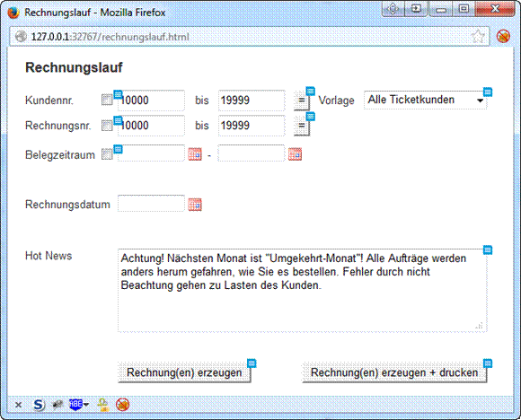
Task: Tick the Kundennr. checkbox
Action: coord(107,100)
